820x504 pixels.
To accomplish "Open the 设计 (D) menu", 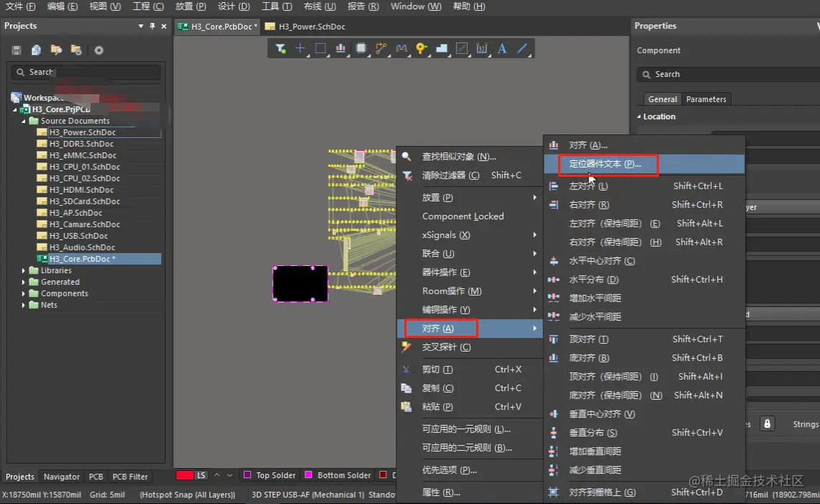I will point(234,6).
